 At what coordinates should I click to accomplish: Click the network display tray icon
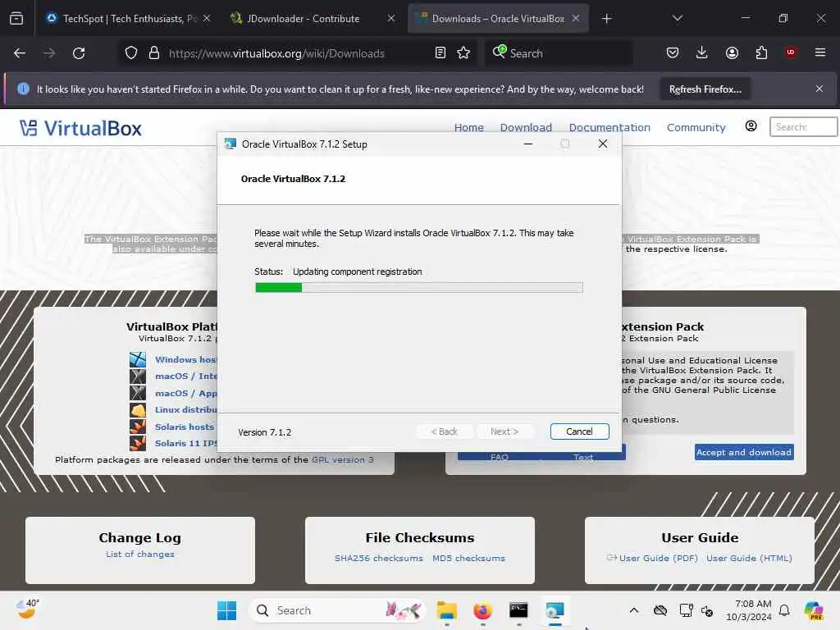click(x=687, y=610)
